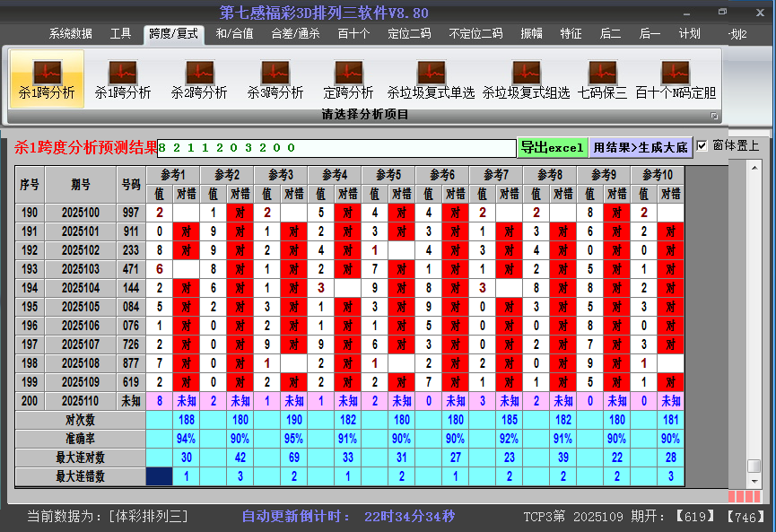Switch to the 和/合值 tab
776x532 pixels.
234,34
